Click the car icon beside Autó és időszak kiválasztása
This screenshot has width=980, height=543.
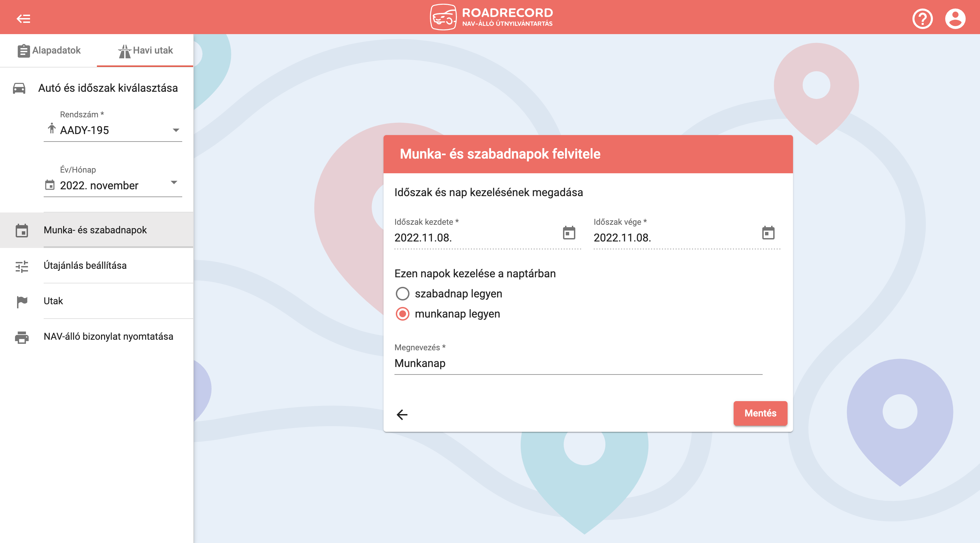(19, 88)
